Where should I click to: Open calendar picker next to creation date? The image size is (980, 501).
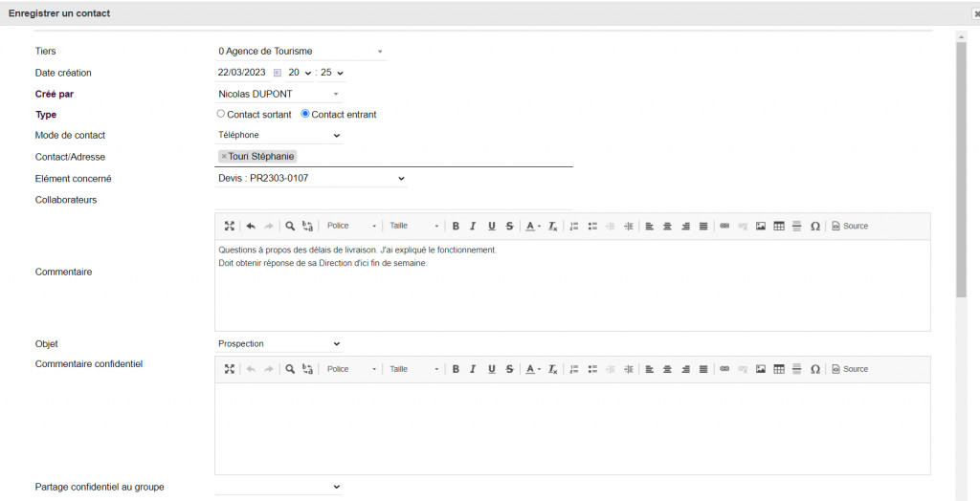[x=278, y=73]
